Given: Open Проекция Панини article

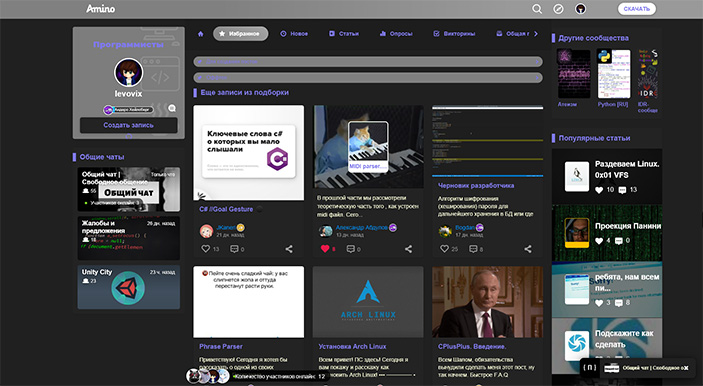Looking at the screenshot, I should pyautogui.click(x=607, y=233).
